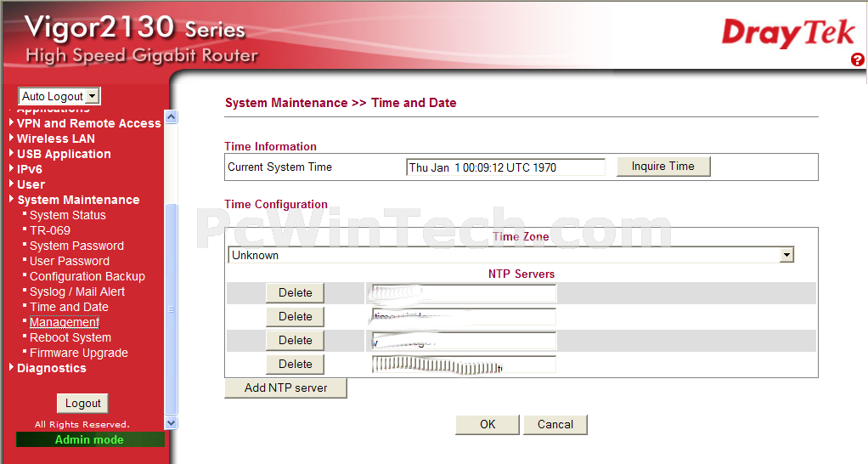
Task: Open Syslog / Mail Alert page
Action: (77, 291)
